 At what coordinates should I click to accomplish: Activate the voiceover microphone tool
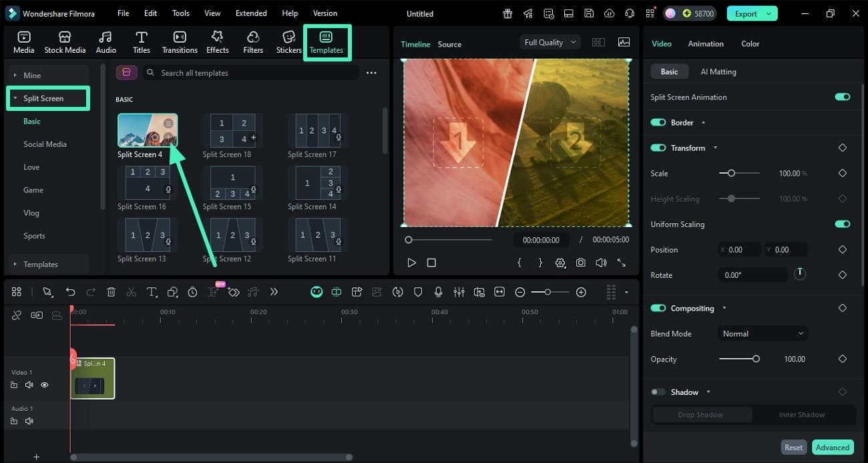pyautogui.click(x=438, y=292)
